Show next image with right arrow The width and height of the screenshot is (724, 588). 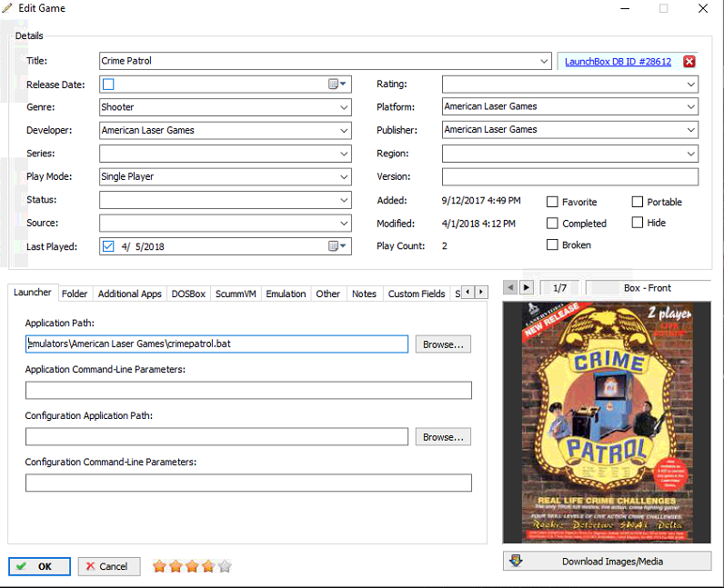point(527,288)
